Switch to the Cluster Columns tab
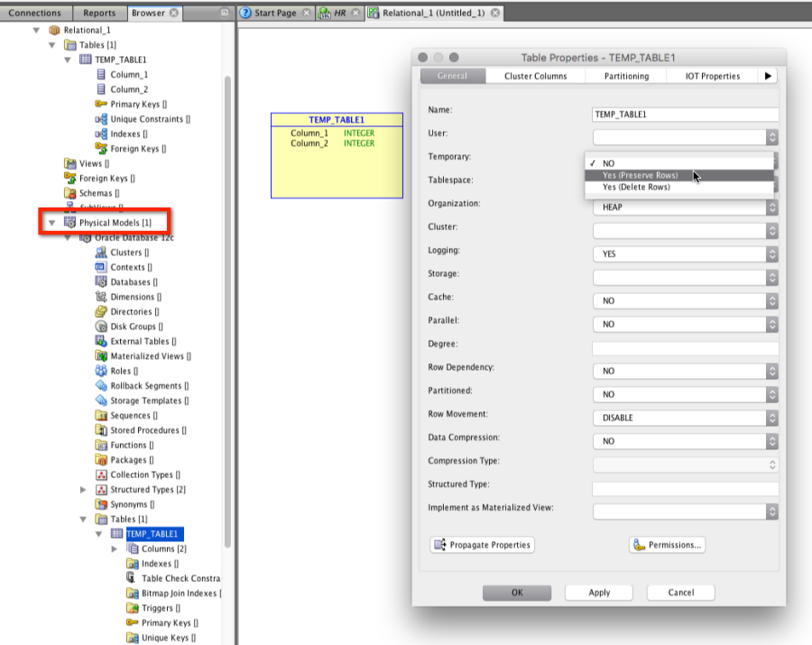Screen dimensions: 812x645 pos(535,77)
